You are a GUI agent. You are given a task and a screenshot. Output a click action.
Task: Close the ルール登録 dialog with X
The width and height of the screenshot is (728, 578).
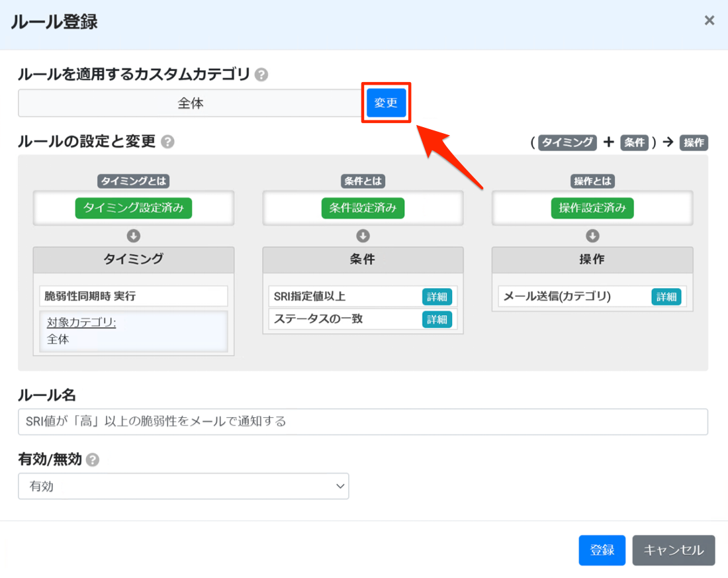click(x=709, y=21)
